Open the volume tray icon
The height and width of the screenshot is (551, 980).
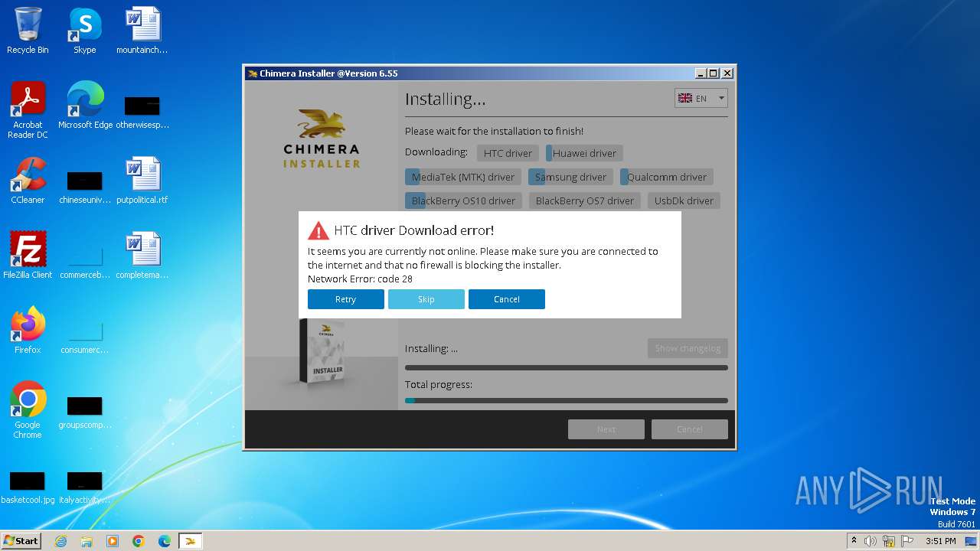(871, 541)
